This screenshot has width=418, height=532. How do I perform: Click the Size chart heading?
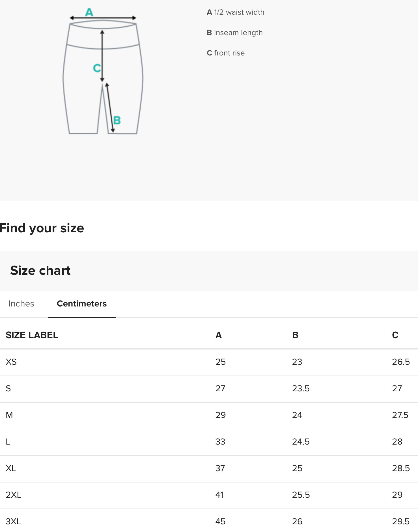pyautogui.click(x=40, y=271)
